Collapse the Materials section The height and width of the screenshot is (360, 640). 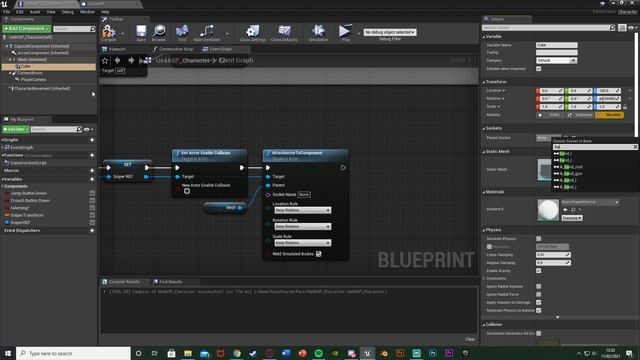(484, 192)
